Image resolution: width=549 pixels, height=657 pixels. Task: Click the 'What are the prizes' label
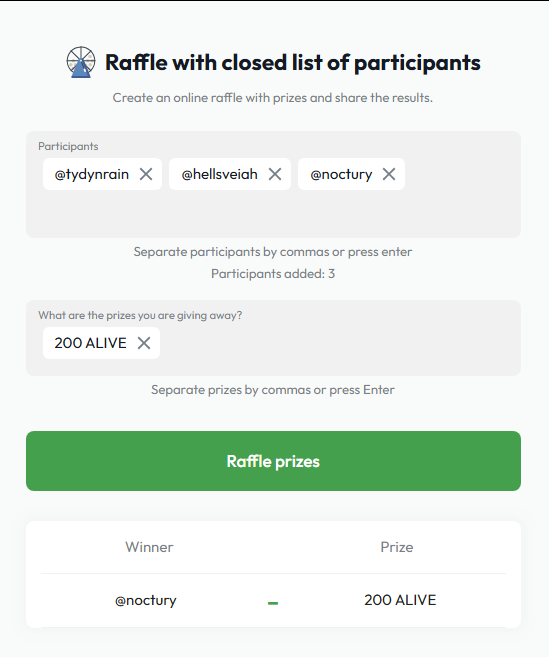point(140,315)
